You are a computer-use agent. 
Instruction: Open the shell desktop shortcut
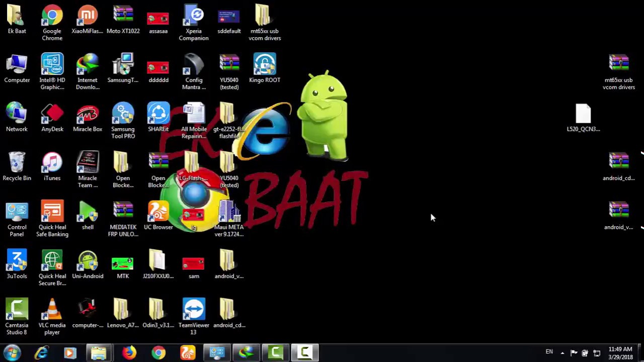coord(88,216)
